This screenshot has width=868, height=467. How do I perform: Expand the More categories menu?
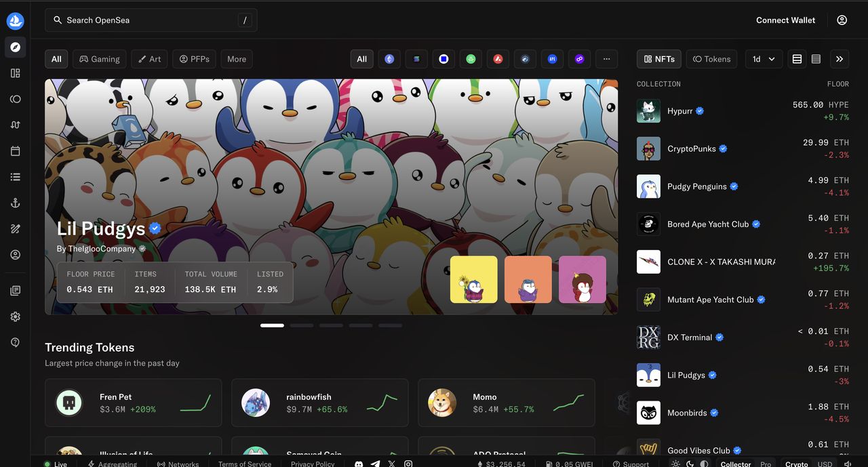[x=237, y=59]
